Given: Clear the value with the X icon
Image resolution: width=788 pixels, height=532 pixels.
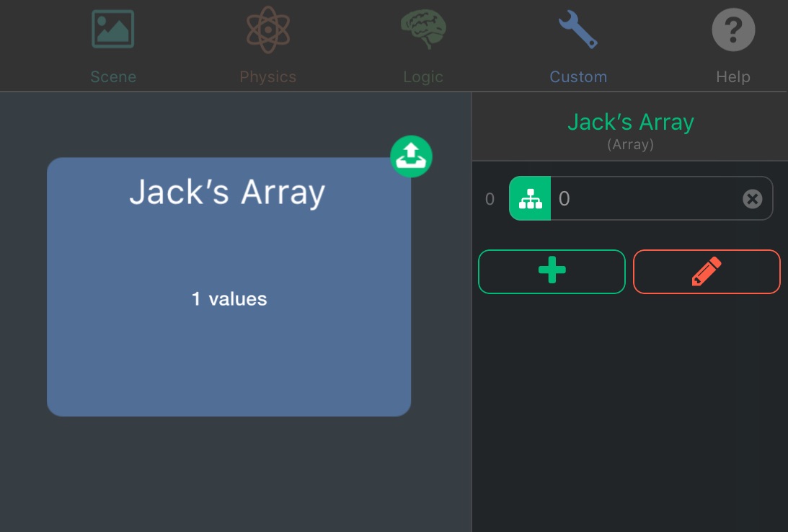Looking at the screenshot, I should pyautogui.click(x=752, y=199).
